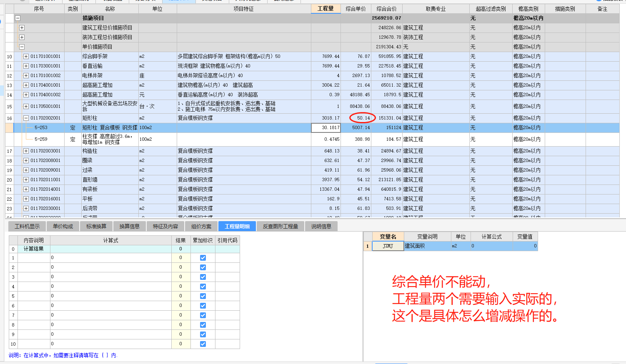
Task: Click the 工程量 column header
Action: point(326,9)
